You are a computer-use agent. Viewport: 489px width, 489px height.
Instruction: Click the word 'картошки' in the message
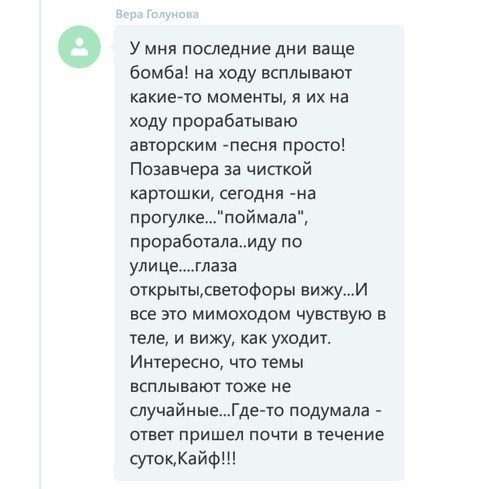coord(172,194)
